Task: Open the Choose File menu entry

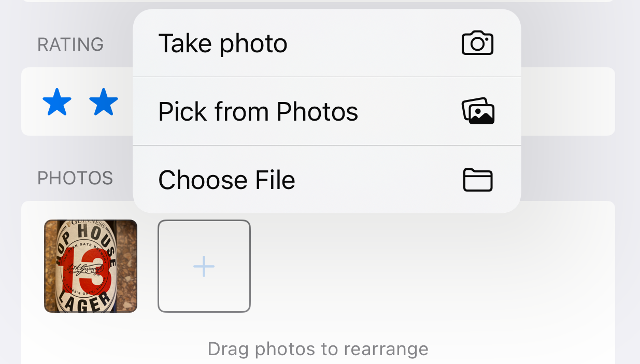Action: click(226, 180)
